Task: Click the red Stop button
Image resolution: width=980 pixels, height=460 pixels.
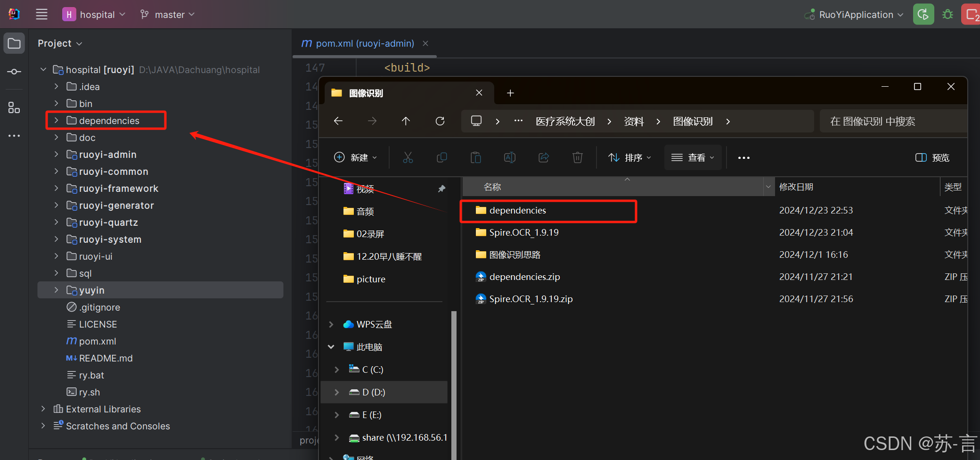Action: (x=971, y=14)
